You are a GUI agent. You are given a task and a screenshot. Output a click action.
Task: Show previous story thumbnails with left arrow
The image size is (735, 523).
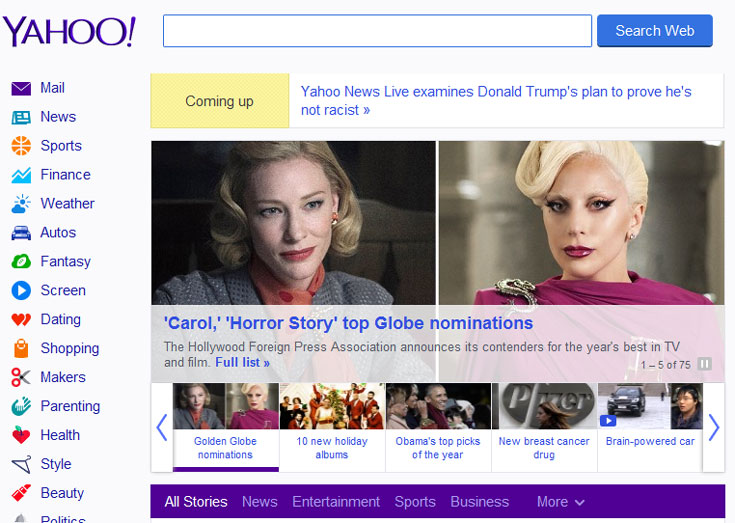[x=162, y=428]
